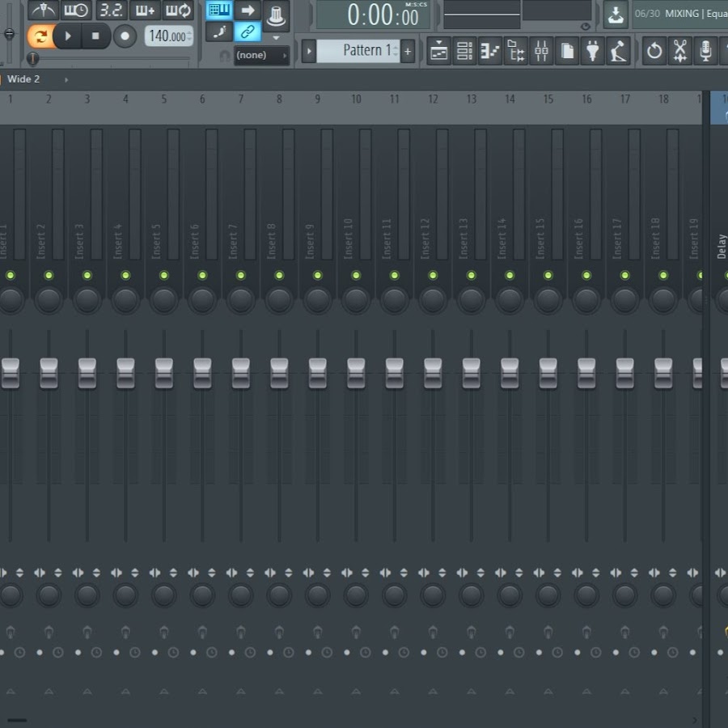Mute Insert 10 via green LED

[356, 275]
